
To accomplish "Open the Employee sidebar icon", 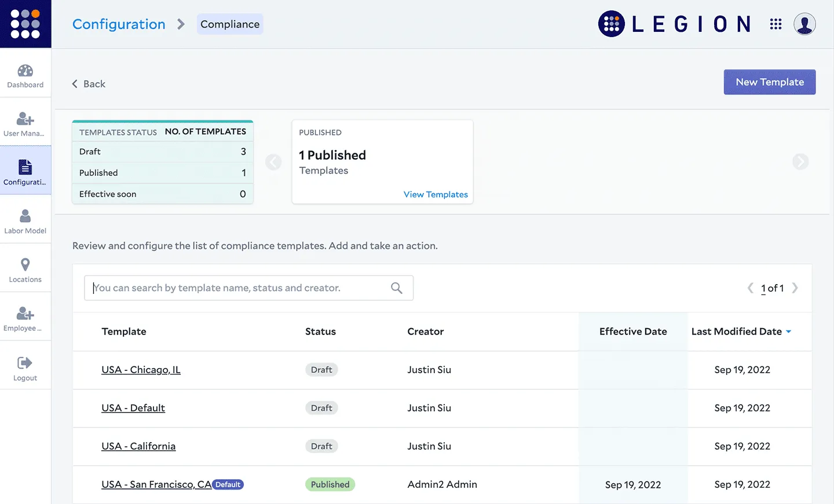I will click(25, 314).
